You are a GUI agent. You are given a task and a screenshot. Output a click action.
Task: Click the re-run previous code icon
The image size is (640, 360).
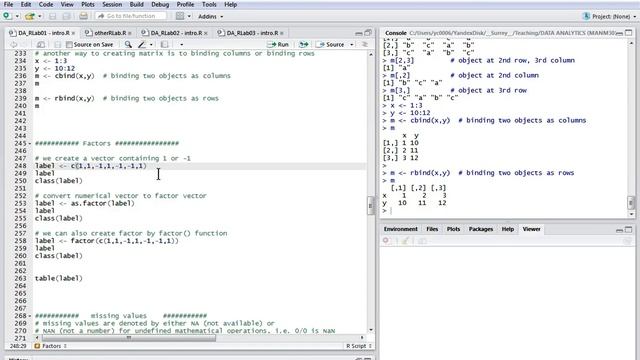point(303,44)
